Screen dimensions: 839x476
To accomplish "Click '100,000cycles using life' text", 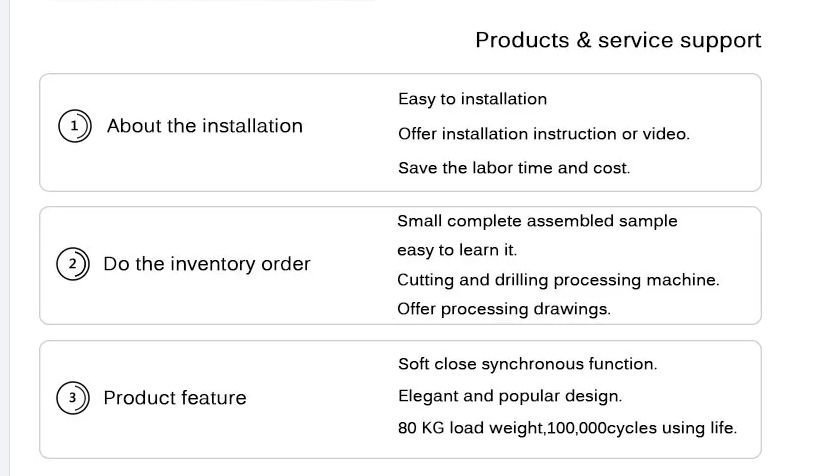I will pyautogui.click(x=642, y=428).
